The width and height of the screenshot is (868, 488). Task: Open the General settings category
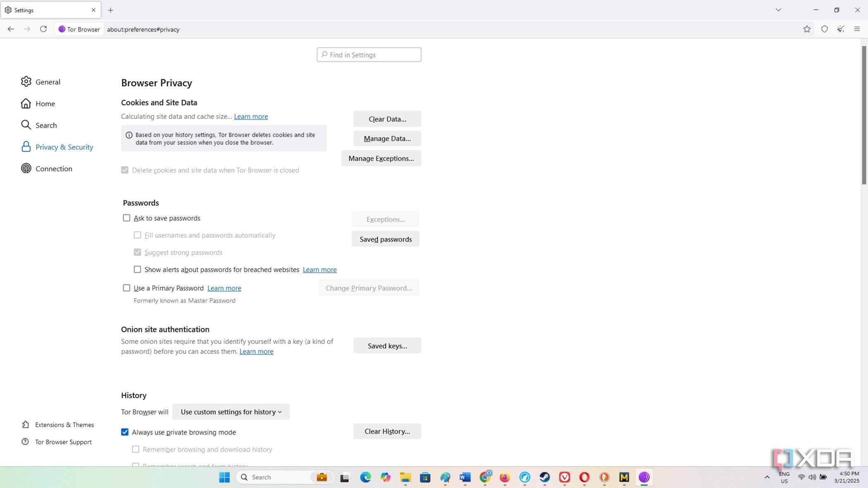pos(41,82)
